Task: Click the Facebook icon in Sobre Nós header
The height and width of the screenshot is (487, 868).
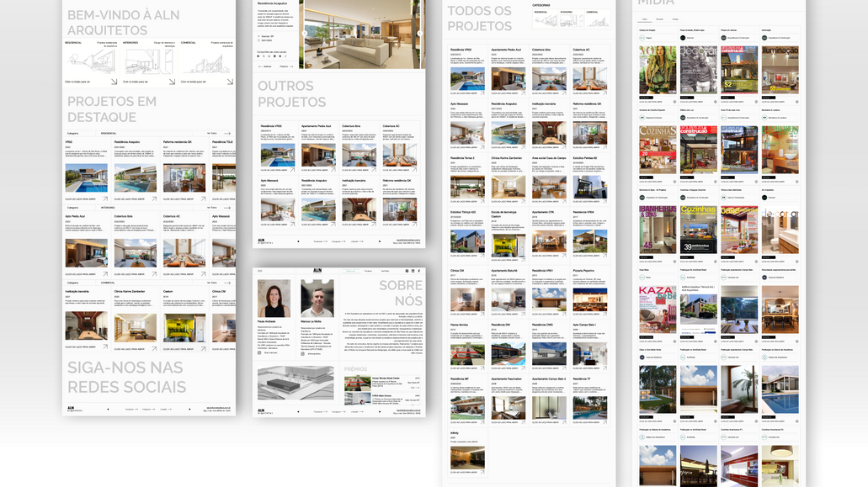Action: click(419, 271)
